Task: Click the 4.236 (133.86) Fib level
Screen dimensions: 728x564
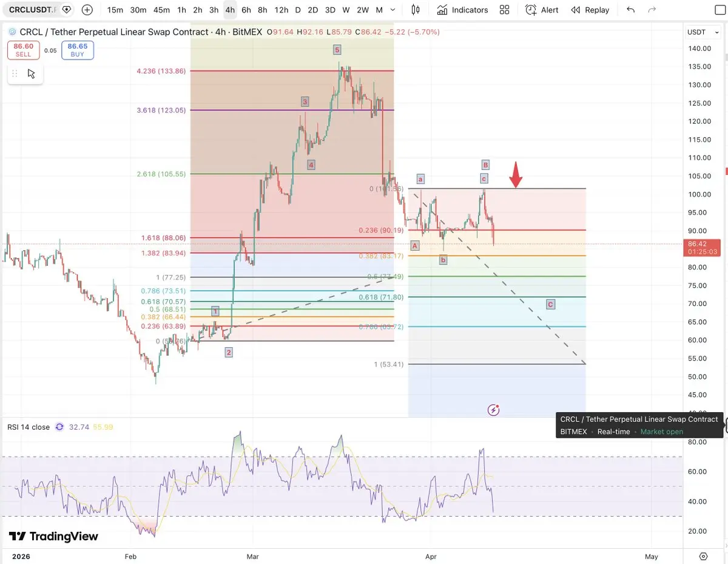Action: (x=161, y=71)
